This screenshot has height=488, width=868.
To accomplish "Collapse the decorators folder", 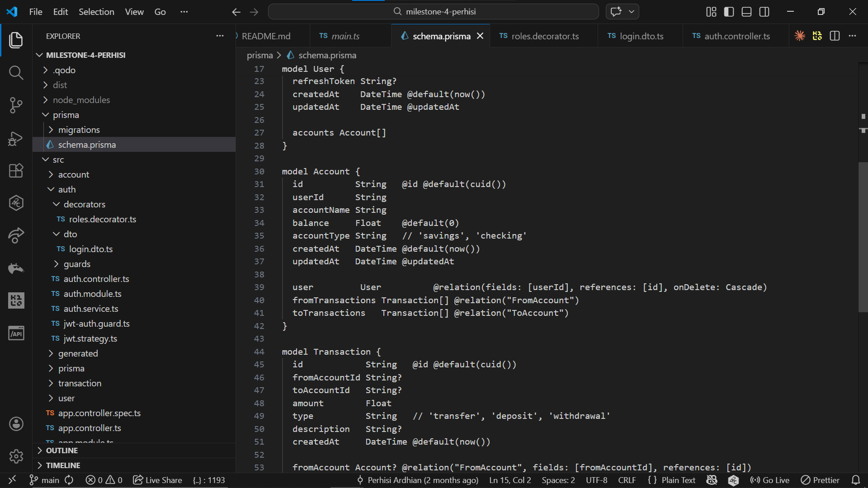I will (x=84, y=204).
